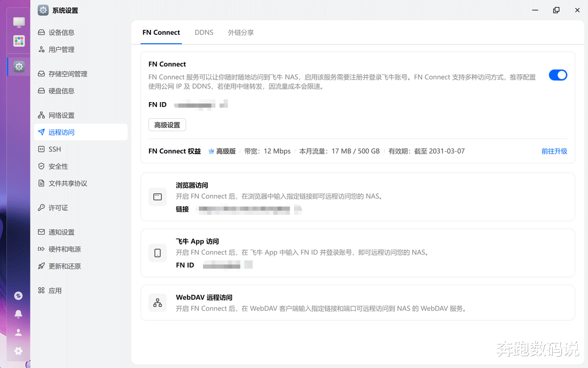
Task: Open 通知设置 in the sidebar
Action: (x=81, y=232)
